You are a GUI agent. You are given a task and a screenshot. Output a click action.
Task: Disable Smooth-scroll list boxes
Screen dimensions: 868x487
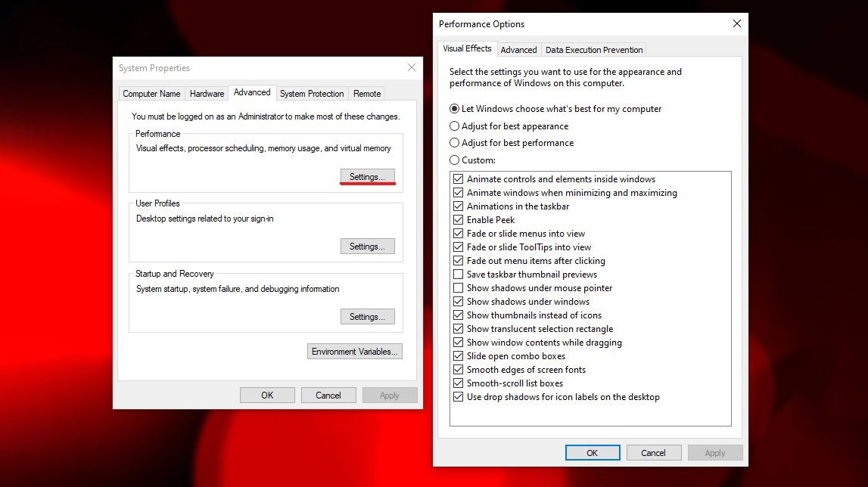[x=459, y=383]
